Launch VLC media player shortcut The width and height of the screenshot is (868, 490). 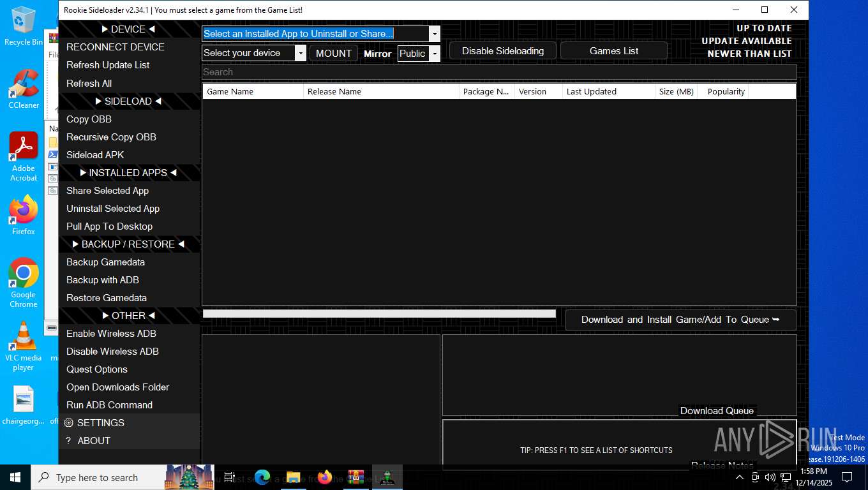tap(24, 346)
